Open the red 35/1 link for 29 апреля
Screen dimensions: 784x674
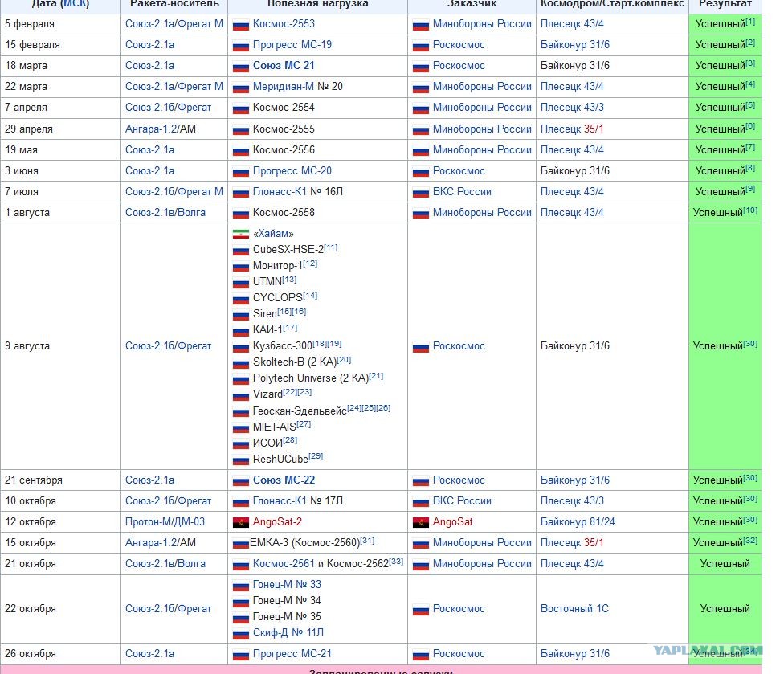[594, 129]
